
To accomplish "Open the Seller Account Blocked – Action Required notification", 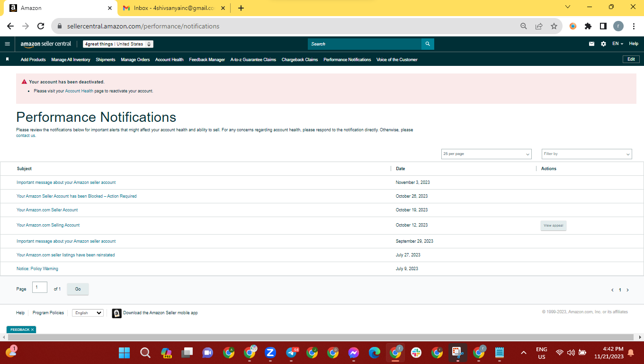I will click(77, 196).
